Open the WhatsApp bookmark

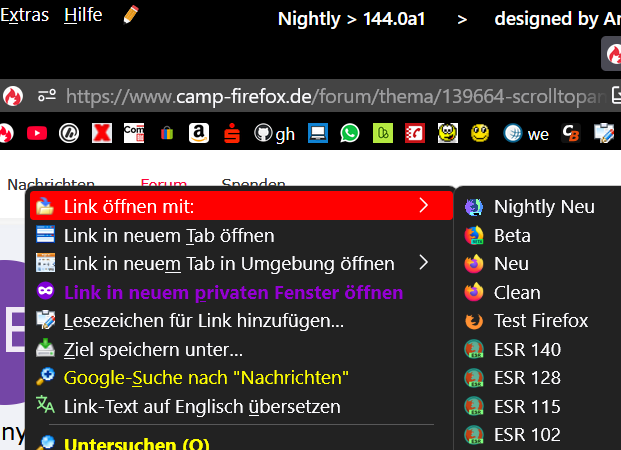click(350, 133)
